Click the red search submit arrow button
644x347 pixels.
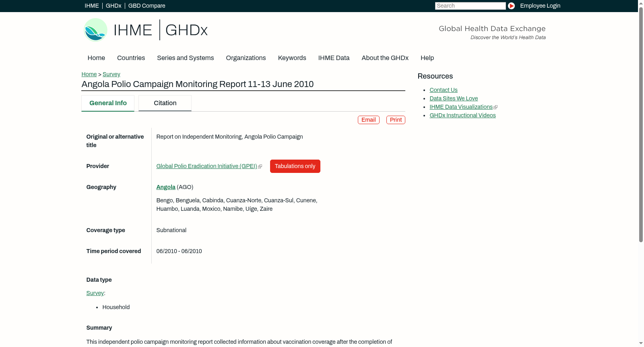[x=511, y=6]
